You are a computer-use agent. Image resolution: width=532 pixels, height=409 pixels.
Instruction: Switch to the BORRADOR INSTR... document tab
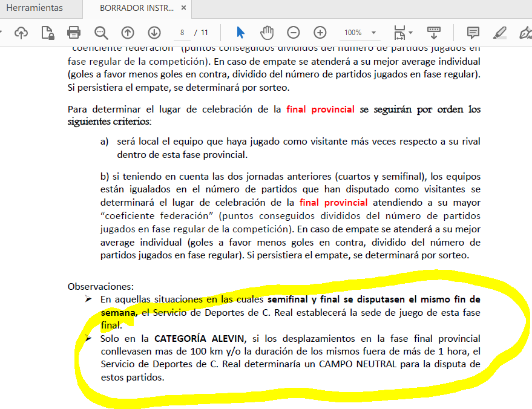tap(137, 8)
